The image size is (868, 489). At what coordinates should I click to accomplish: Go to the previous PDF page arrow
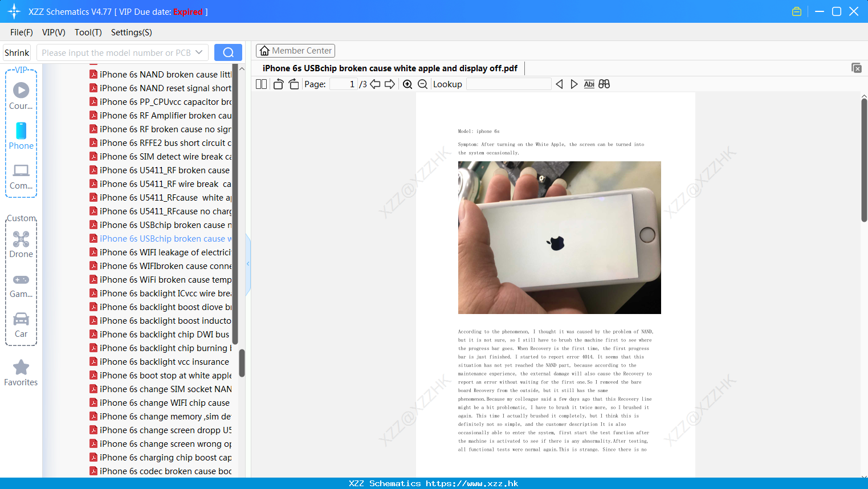click(x=375, y=84)
